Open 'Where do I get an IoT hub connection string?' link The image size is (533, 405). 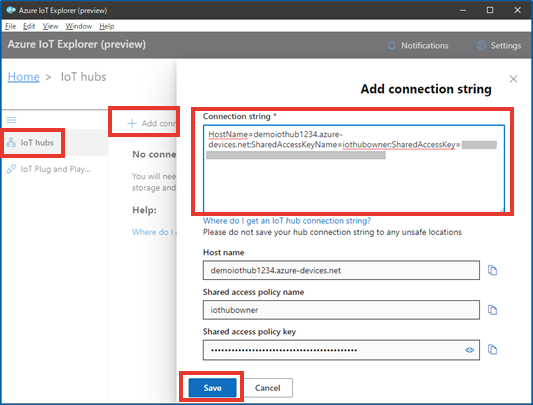287,221
